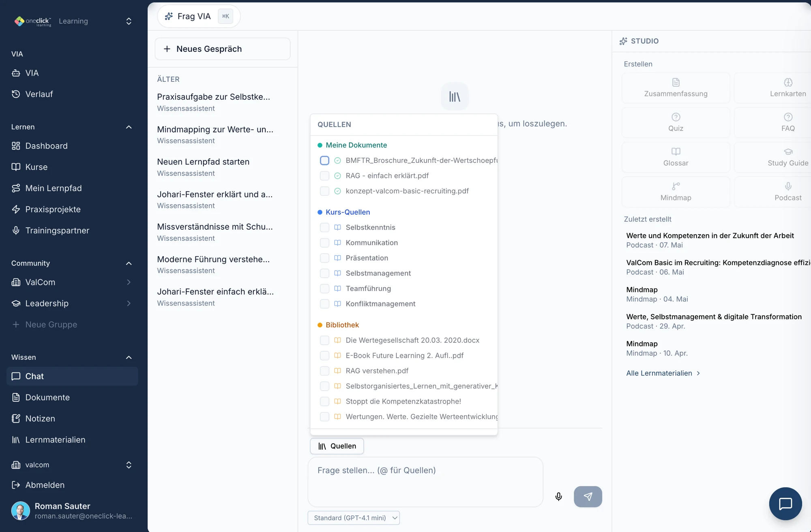Click the microphone voice input icon

pos(558,496)
